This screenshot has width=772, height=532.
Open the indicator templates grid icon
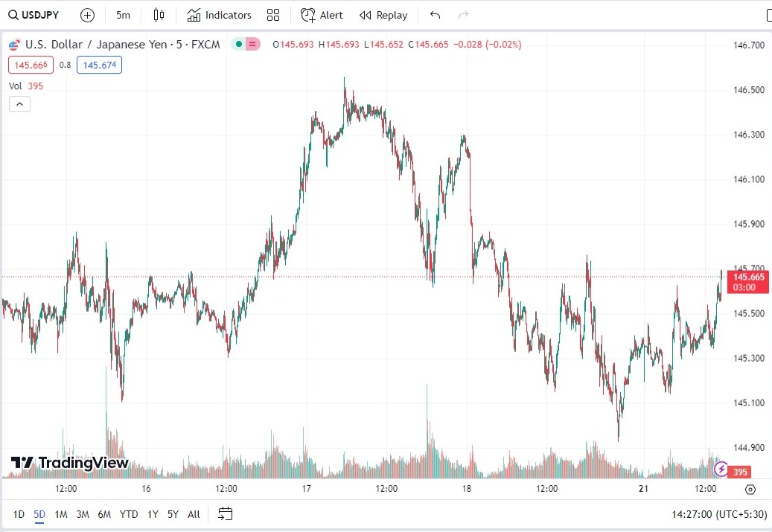(273, 15)
